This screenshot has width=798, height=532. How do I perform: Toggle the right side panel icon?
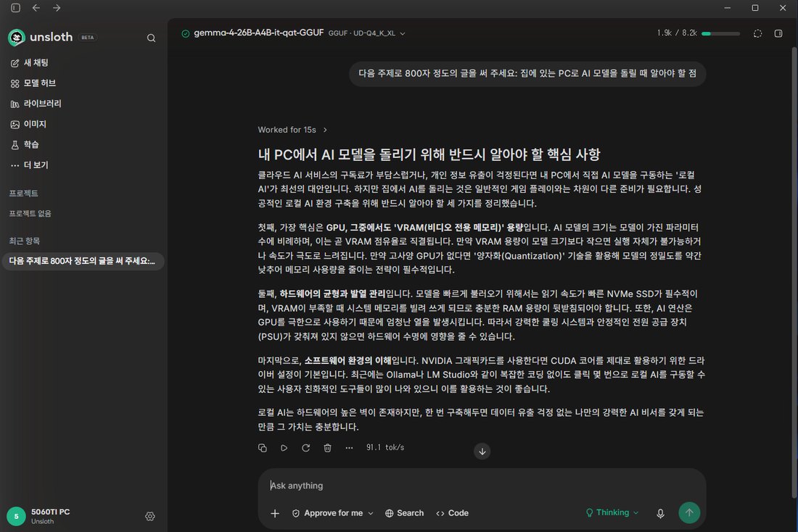[778, 33]
